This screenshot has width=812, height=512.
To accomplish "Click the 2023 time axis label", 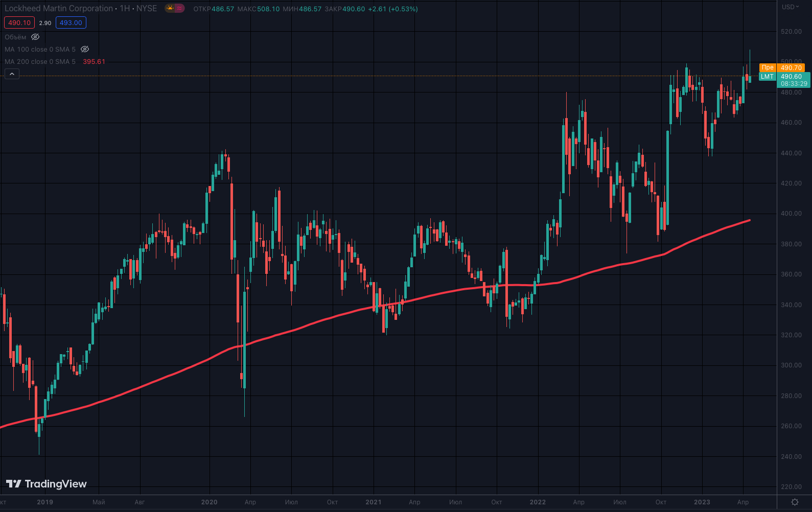I will click(702, 502).
